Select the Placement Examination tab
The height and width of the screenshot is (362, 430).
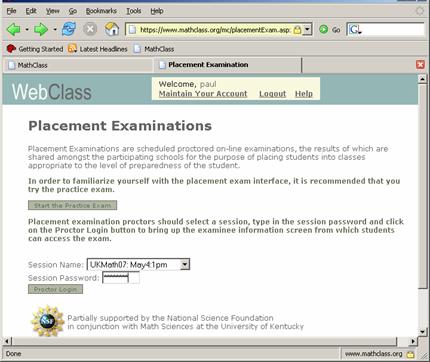coord(228,65)
